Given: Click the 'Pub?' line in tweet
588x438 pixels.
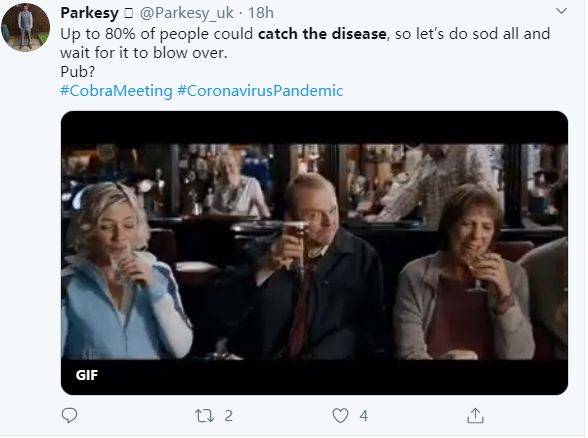Looking at the screenshot, I should tap(78, 72).
